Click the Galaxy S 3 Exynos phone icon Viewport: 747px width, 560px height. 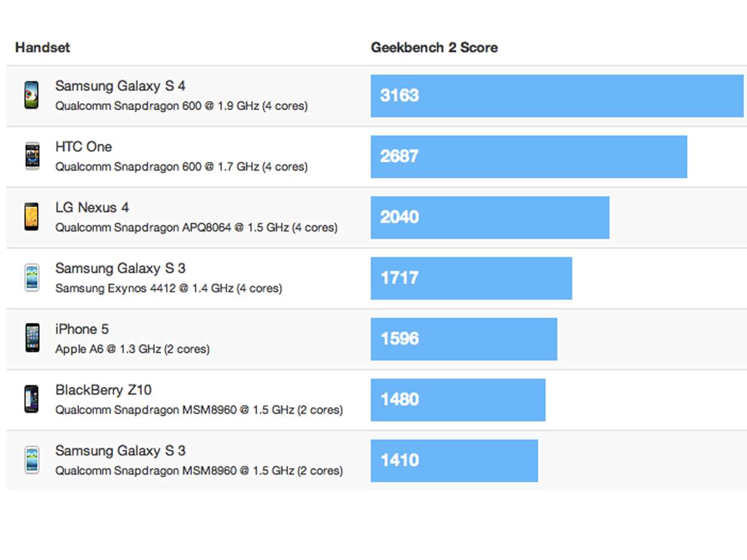click(31, 278)
